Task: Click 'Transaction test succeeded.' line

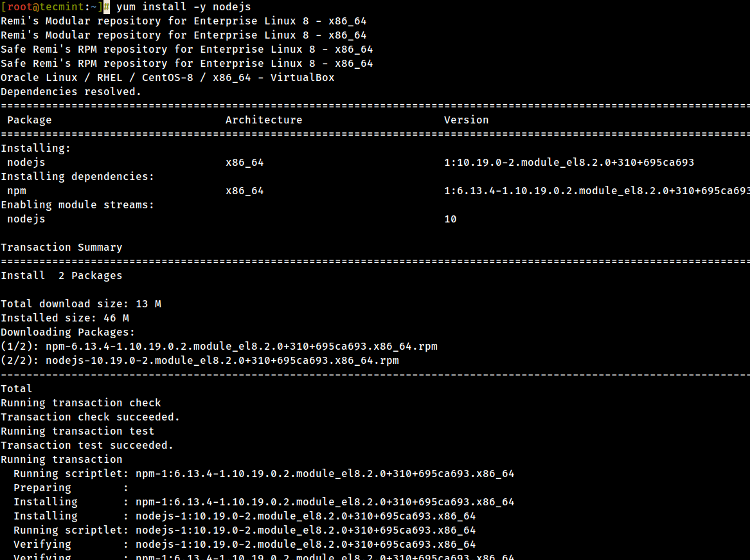Action: [x=87, y=445]
